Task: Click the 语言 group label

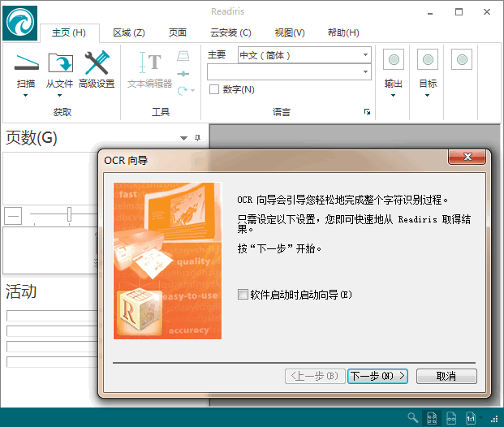Action: click(x=282, y=112)
